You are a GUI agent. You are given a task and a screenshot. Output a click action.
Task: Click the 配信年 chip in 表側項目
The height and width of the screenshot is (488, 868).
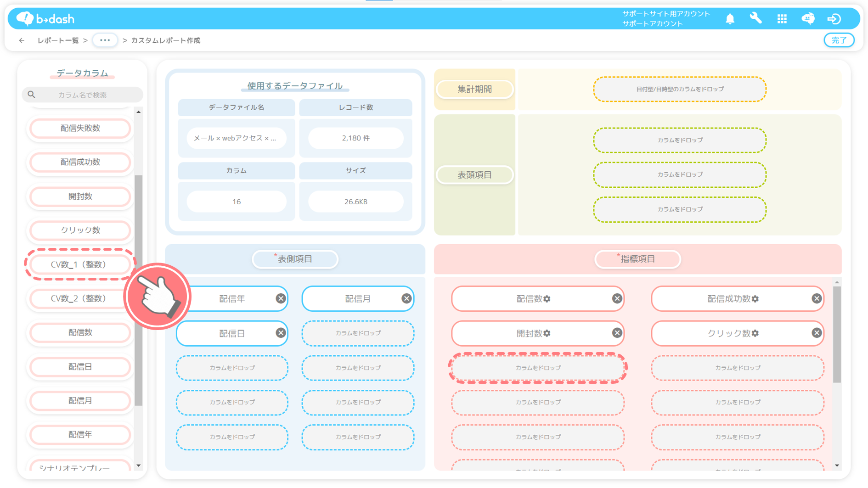(x=232, y=298)
